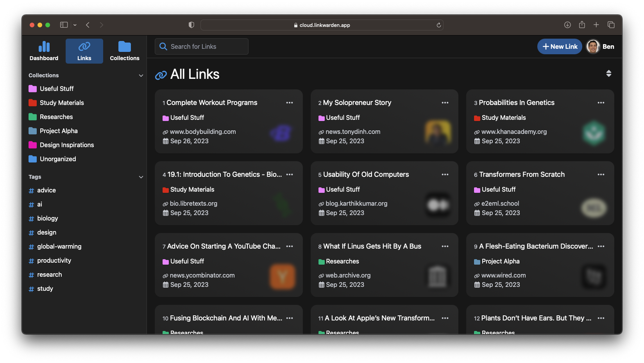Open Ben's profile avatar
644x363 pixels.
point(593,46)
